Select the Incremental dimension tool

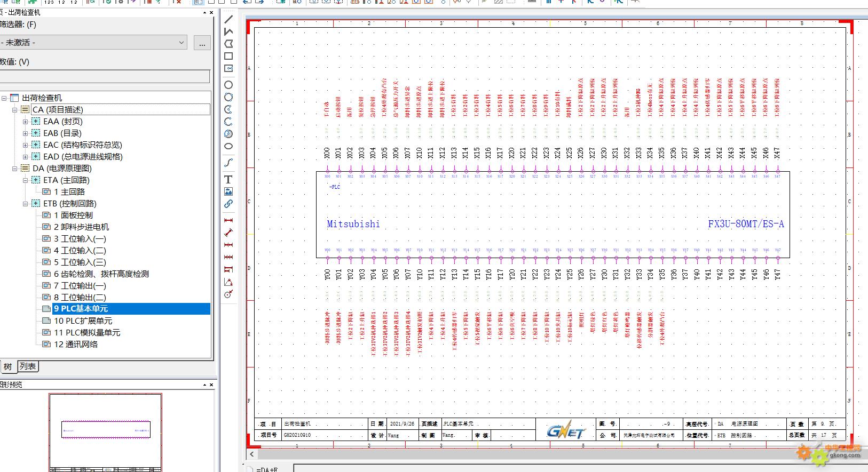tap(228, 257)
